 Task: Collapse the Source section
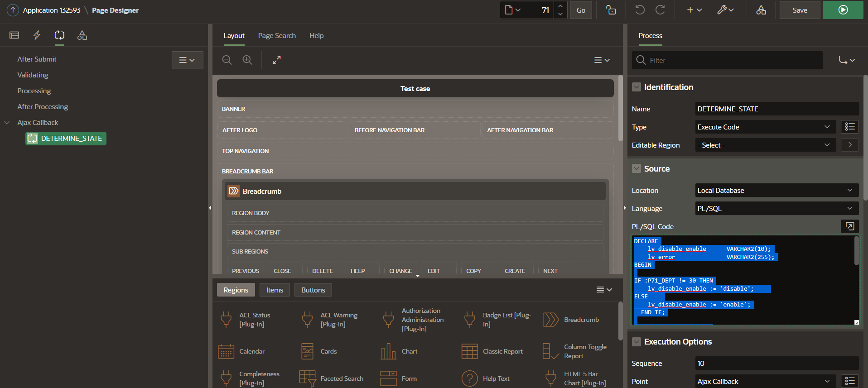pyautogui.click(x=637, y=168)
